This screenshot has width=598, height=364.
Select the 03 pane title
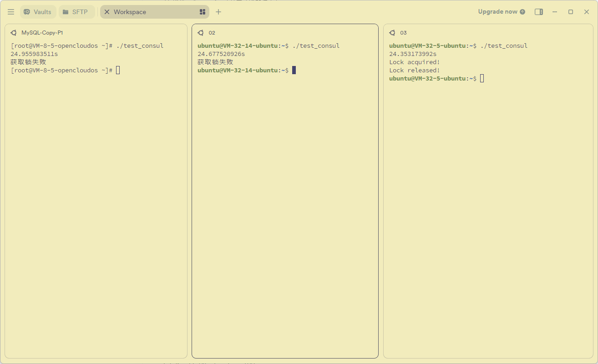point(404,33)
